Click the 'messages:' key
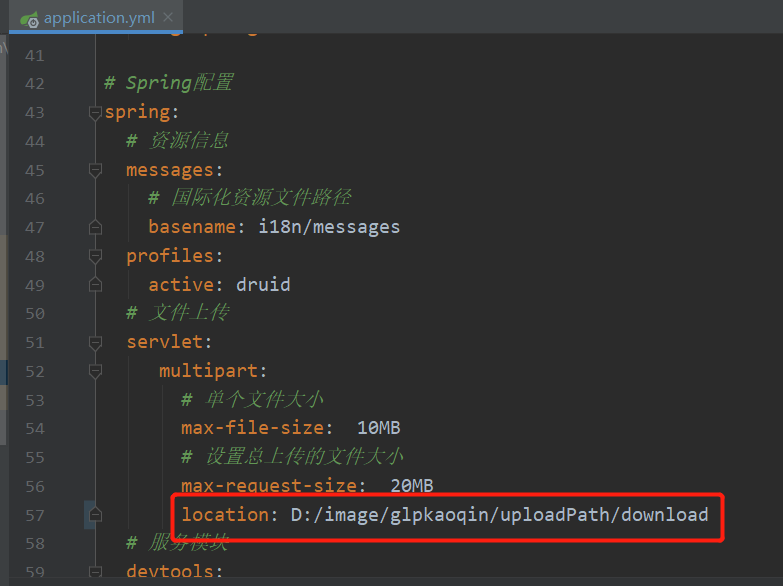 coord(174,170)
